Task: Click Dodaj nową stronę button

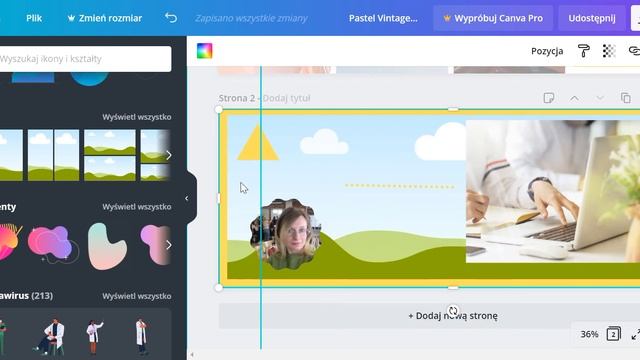Action: point(453,316)
